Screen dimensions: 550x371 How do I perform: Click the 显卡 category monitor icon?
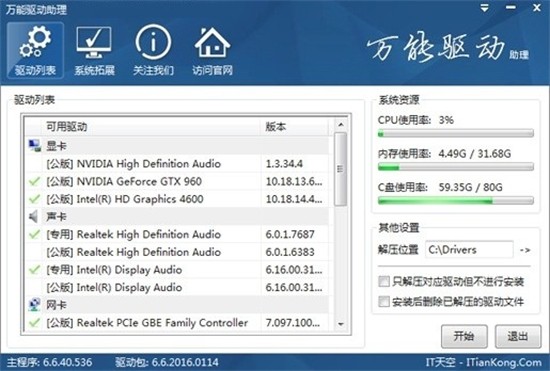coord(34,146)
